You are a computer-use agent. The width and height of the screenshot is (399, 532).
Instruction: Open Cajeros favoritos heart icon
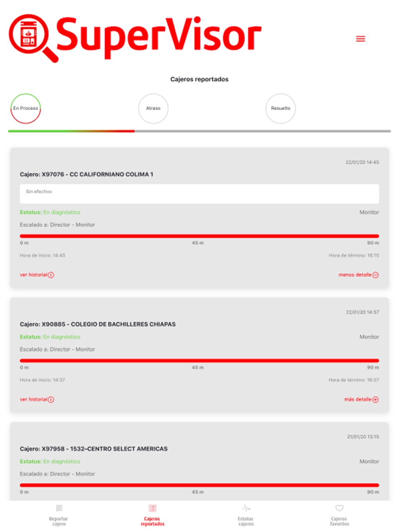339,508
